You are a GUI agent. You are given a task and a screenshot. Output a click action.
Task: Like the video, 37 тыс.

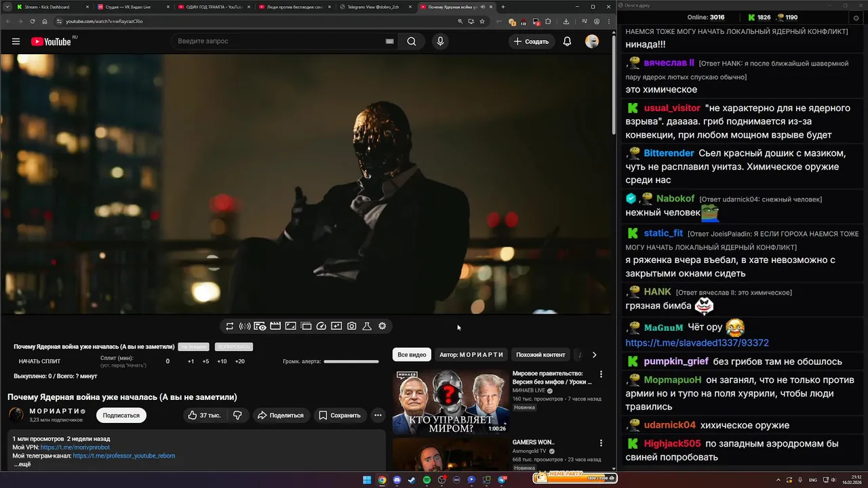pyautogui.click(x=205, y=415)
